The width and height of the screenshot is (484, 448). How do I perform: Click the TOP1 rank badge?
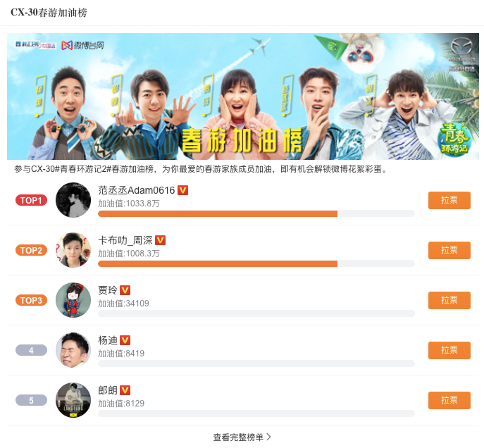tap(31, 200)
